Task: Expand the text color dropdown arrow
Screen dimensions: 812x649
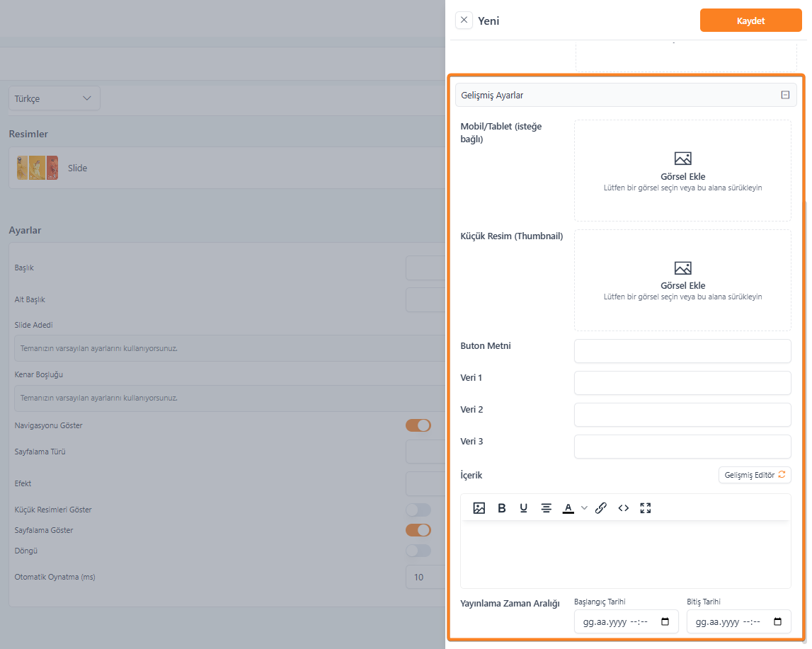Action: (x=584, y=508)
